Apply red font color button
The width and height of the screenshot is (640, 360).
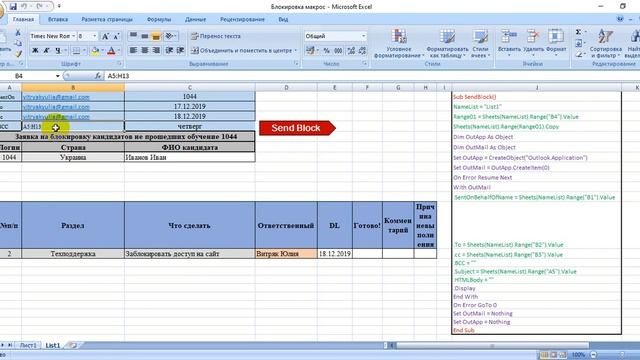click(x=111, y=51)
